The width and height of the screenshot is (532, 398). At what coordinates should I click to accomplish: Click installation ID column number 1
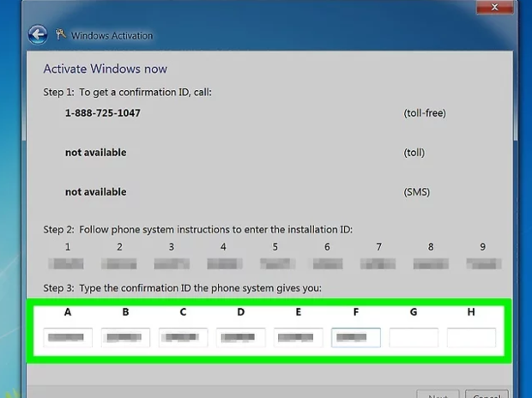click(x=68, y=247)
